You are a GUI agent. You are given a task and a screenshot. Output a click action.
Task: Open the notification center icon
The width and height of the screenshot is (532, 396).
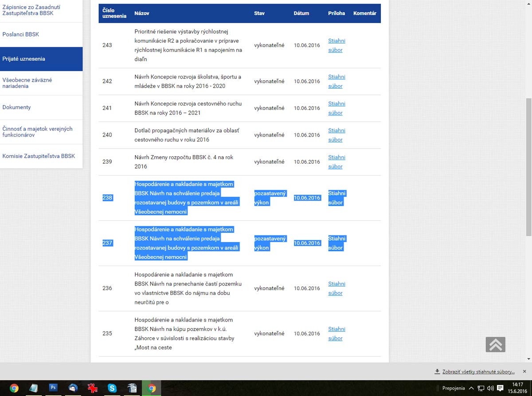pyautogui.click(x=500, y=388)
